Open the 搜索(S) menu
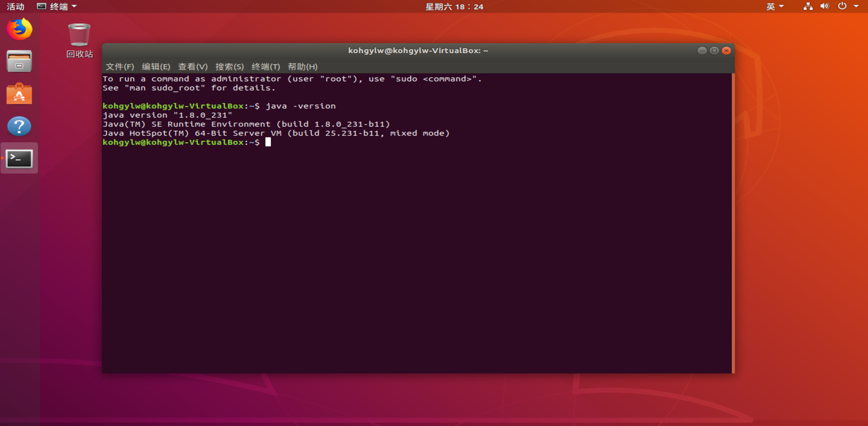Image resolution: width=868 pixels, height=426 pixels. 229,67
